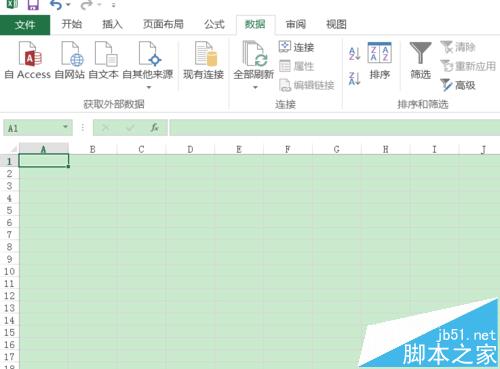This screenshot has height=369, width=500.
Task: Save the workbook with the floppy icon
Action: point(33,4)
